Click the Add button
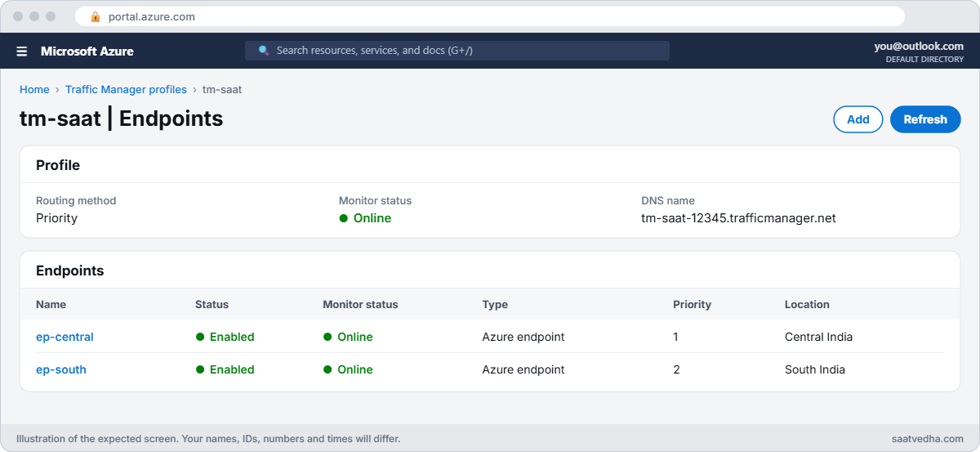 pos(857,119)
